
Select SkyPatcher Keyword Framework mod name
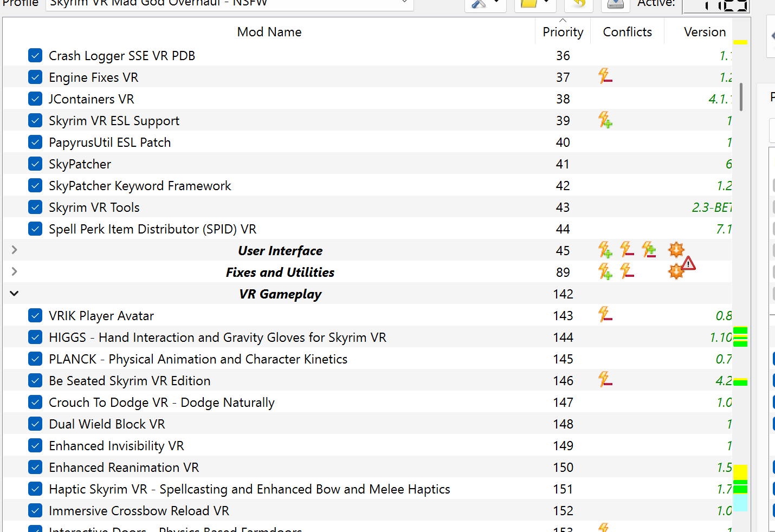coord(140,186)
